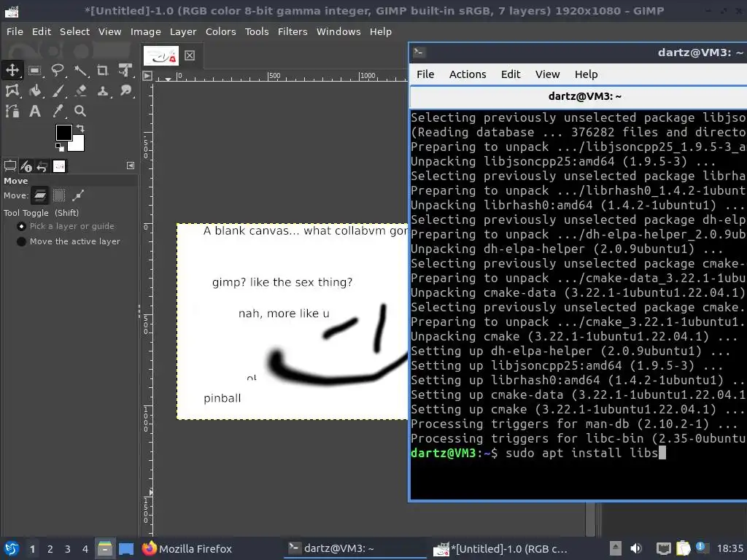Image resolution: width=747 pixels, height=560 pixels.
Task: Select the Color Picker eyedropper tool
Action: (x=58, y=111)
